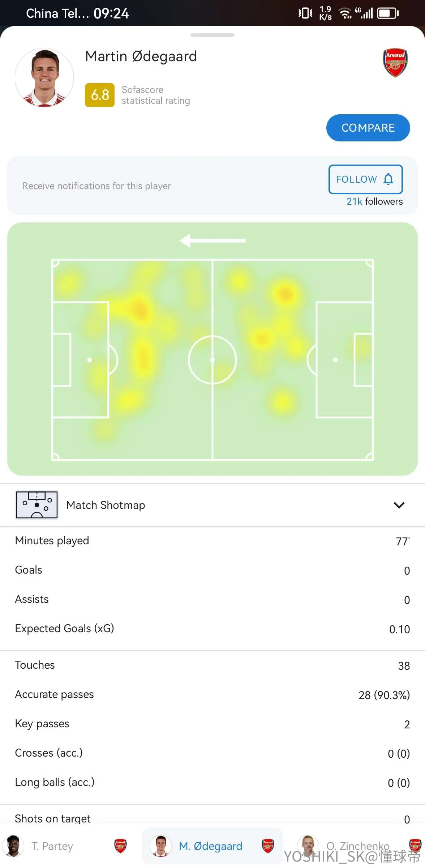This screenshot has width=425, height=868.
Task: Expand the Match Shotmap section chevron
Action: [x=399, y=505]
